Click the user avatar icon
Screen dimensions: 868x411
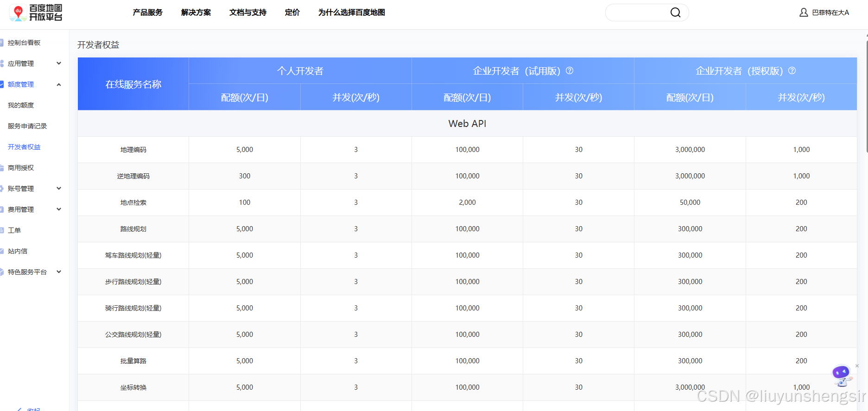pyautogui.click(x=804, y=13)
